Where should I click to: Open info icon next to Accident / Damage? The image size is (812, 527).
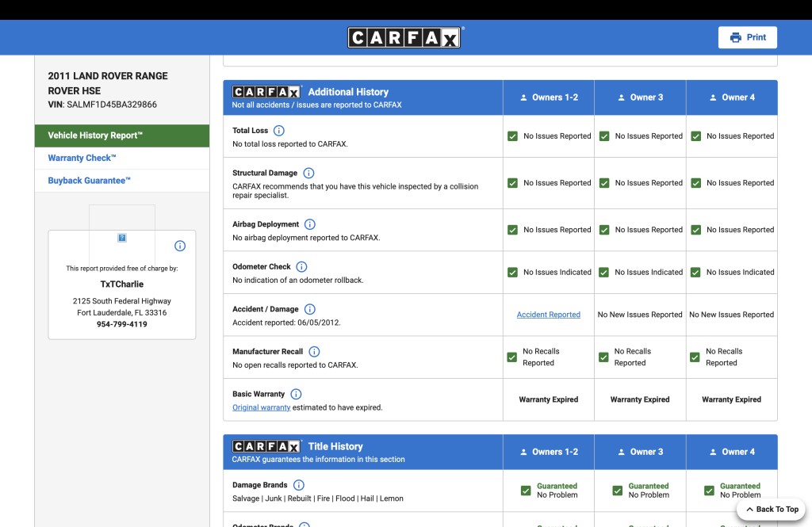(x=310, y=309)
